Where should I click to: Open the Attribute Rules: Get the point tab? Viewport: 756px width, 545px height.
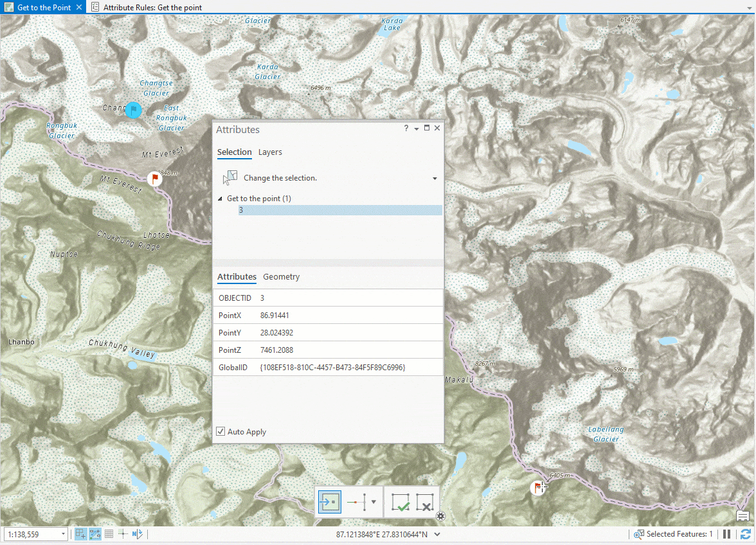(x=152, y=7)
